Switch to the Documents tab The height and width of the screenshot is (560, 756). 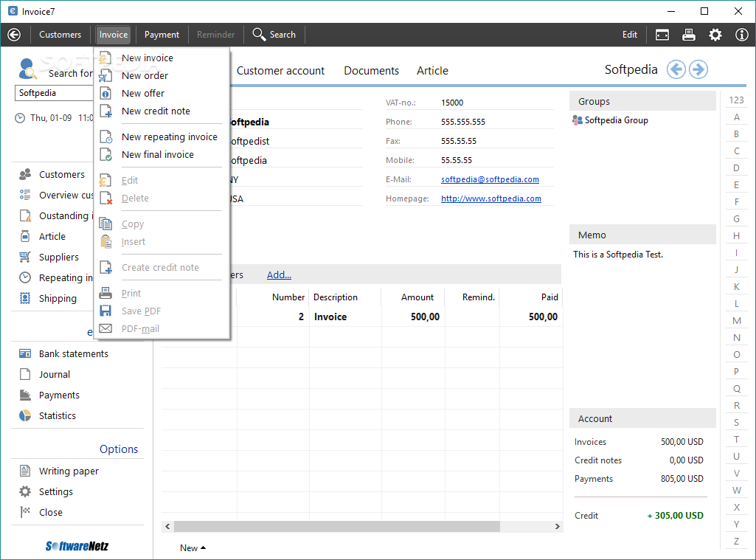click(x=371, y=71)
